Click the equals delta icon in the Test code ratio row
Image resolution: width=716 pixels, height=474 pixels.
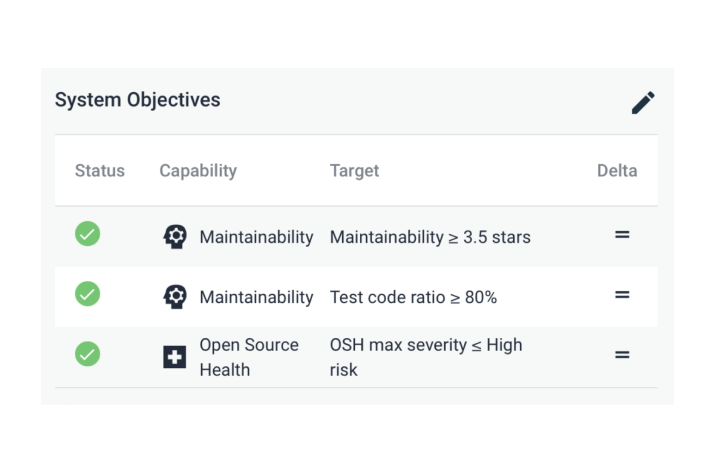coord(622,295)
